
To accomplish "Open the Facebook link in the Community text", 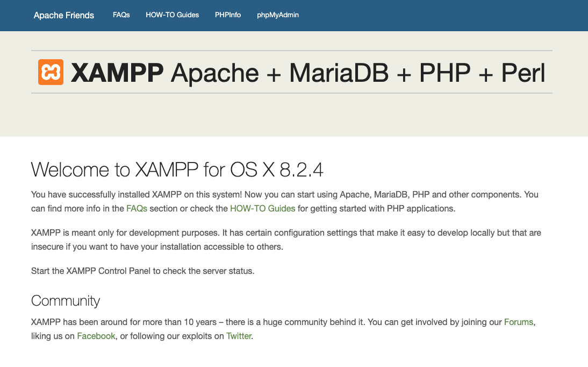I will coord(96,336).
